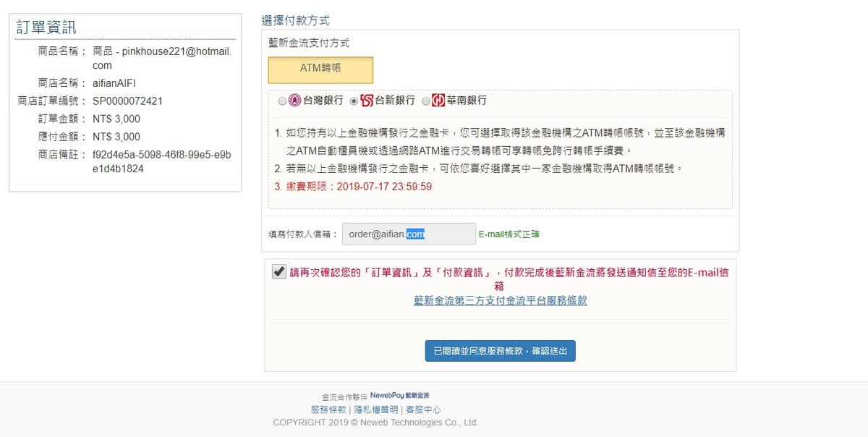This screenshot has height=437, width=868.
Task: Choose the ATM轉帳 payment method tab
Action: pos(320,69)
